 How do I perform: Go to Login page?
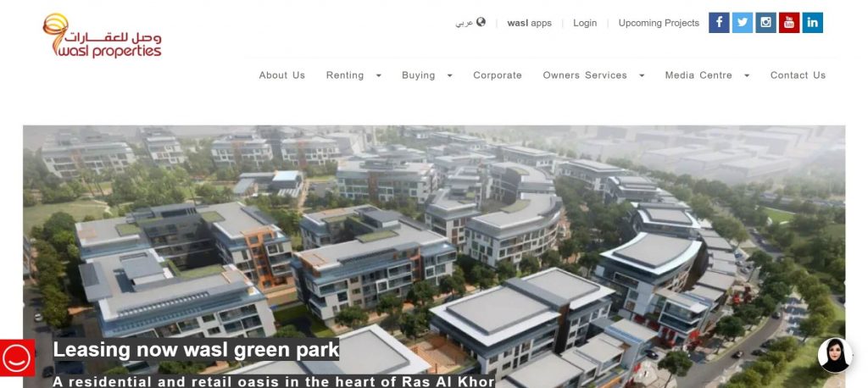pyautogui.click(x=585, y=23)
